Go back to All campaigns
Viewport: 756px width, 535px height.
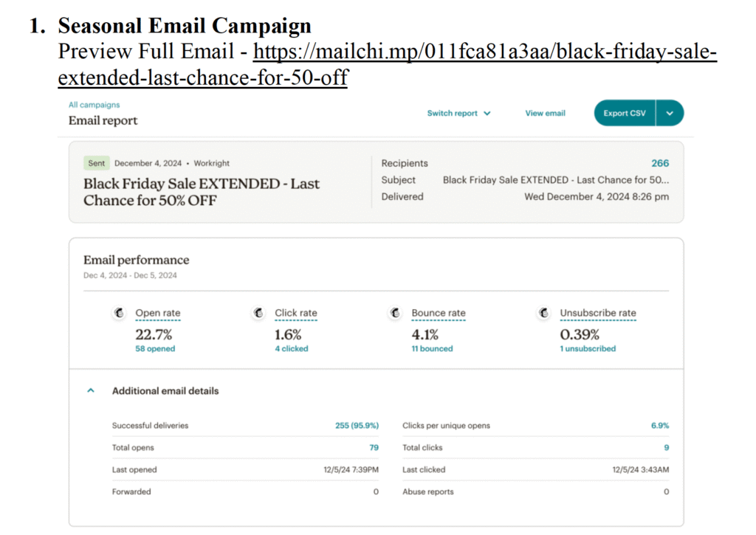pyautogui.click(x=94, y=105)
